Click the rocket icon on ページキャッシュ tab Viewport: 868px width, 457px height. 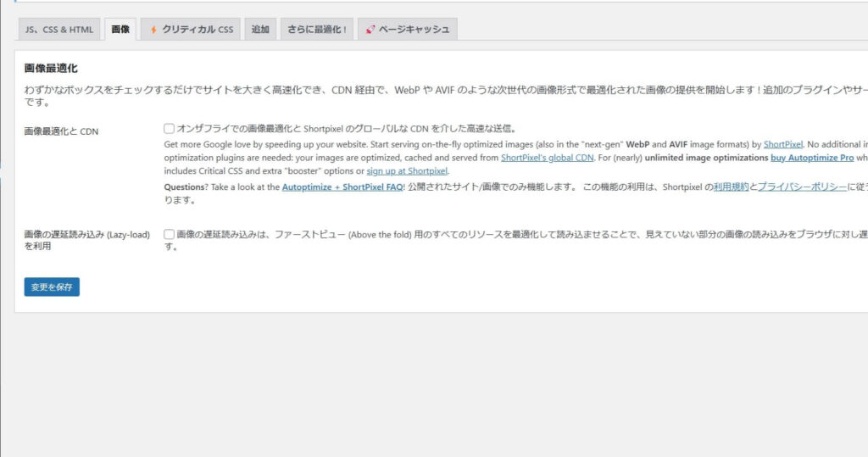coord(370,30)
